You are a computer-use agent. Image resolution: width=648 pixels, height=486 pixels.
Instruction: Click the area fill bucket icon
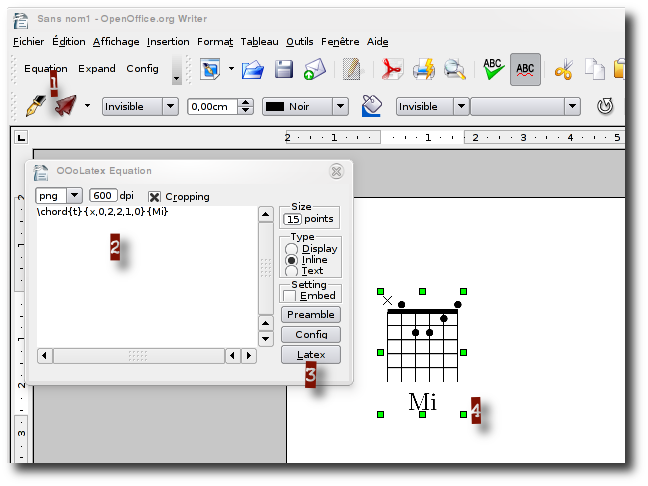(x=371, y=106)
